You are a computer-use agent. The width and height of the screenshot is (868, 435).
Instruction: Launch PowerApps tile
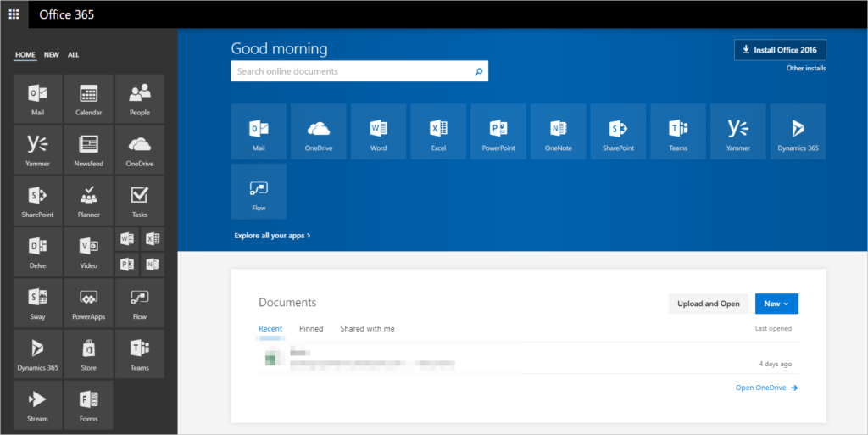[88, 303]
